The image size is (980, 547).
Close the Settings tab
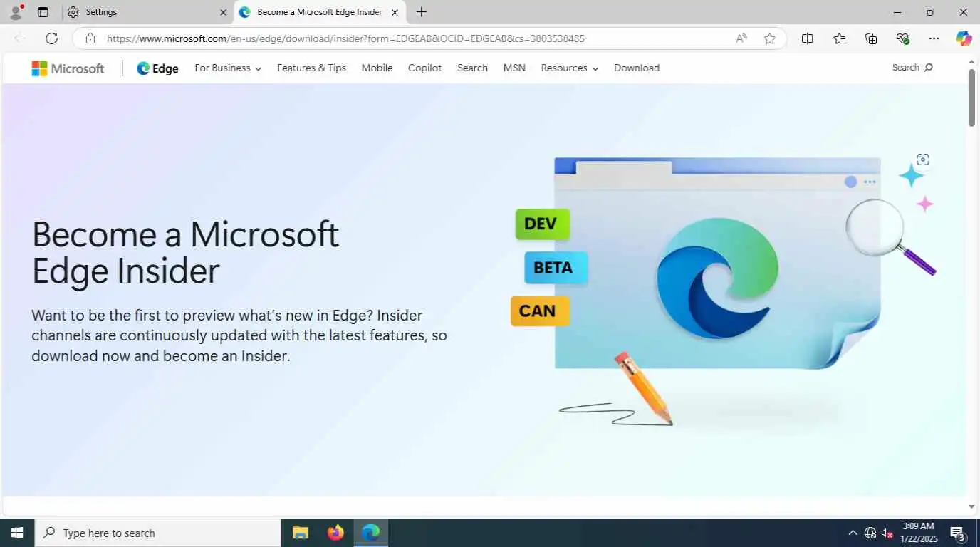coord(223,12)
